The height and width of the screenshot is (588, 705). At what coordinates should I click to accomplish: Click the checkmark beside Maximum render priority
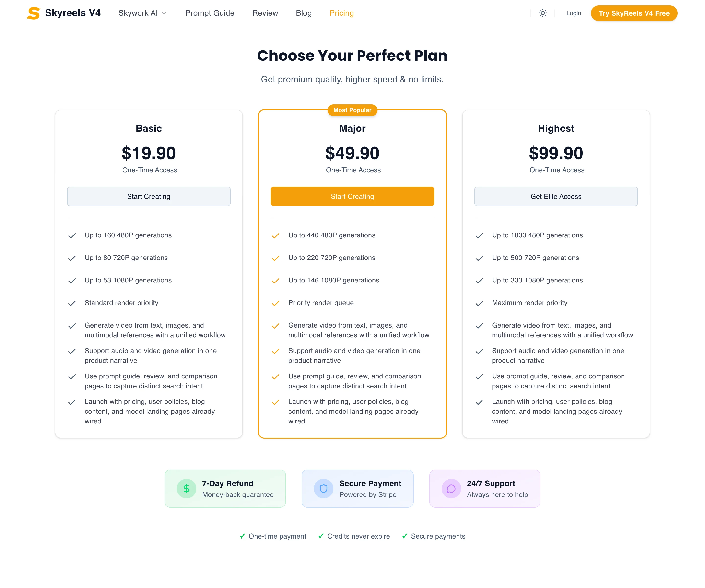479,303
